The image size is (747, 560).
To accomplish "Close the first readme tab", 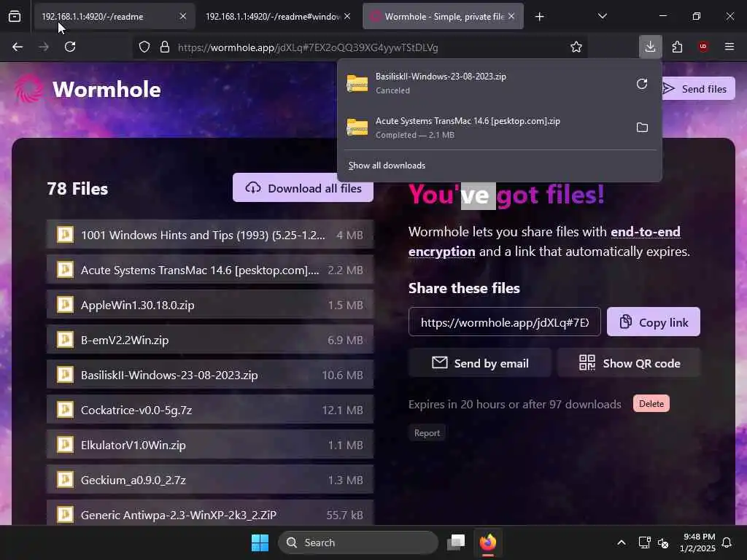I will (x=183, y=16).
